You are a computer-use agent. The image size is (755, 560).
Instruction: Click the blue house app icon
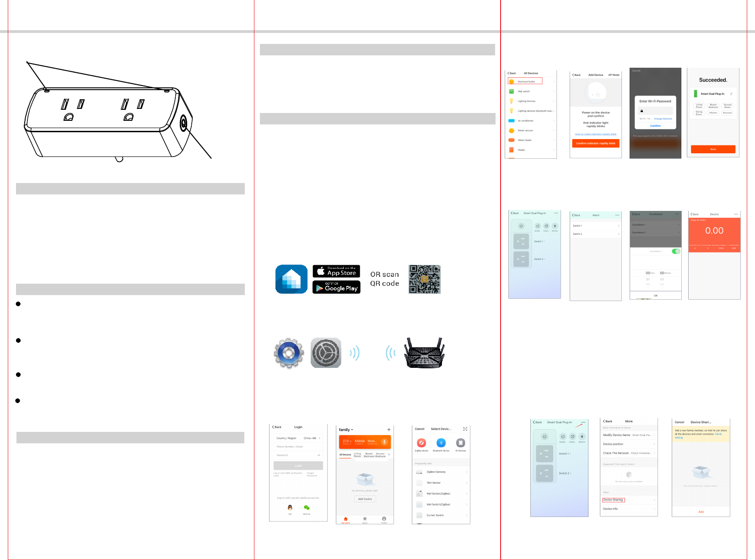pyautogui.click(x=291, y=279)
